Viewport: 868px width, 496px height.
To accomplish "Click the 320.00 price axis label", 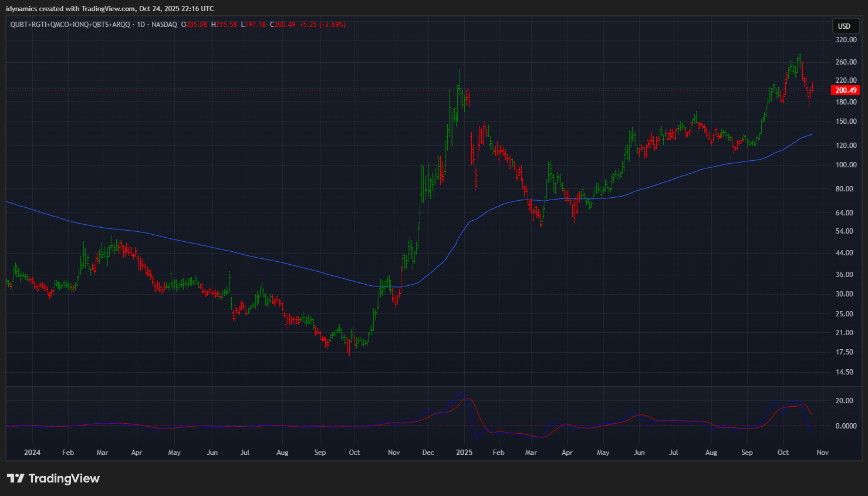I will tap(846, 40).
